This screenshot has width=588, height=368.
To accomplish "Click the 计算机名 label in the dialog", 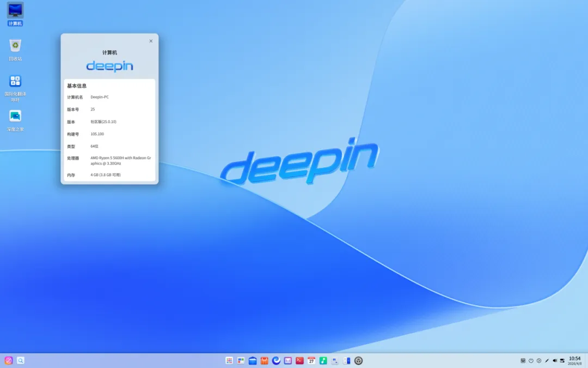I will (75, 97).
